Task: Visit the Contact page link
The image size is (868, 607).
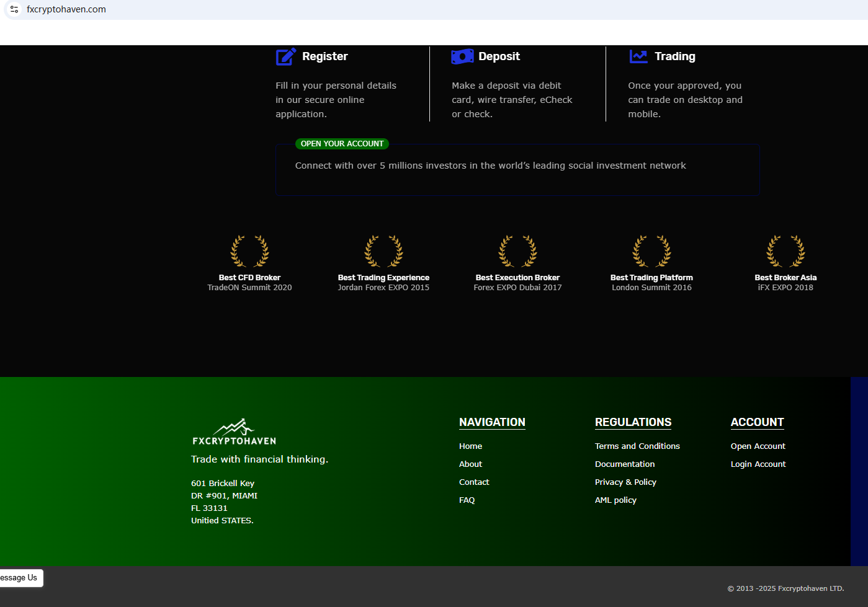Action: (474, 482)
